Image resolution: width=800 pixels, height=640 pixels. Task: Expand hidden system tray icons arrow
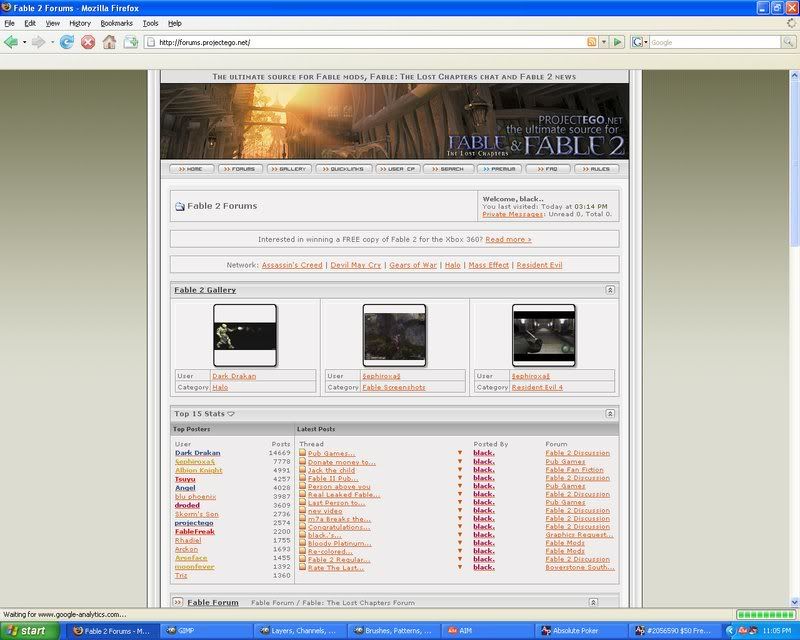coord(731,631)
